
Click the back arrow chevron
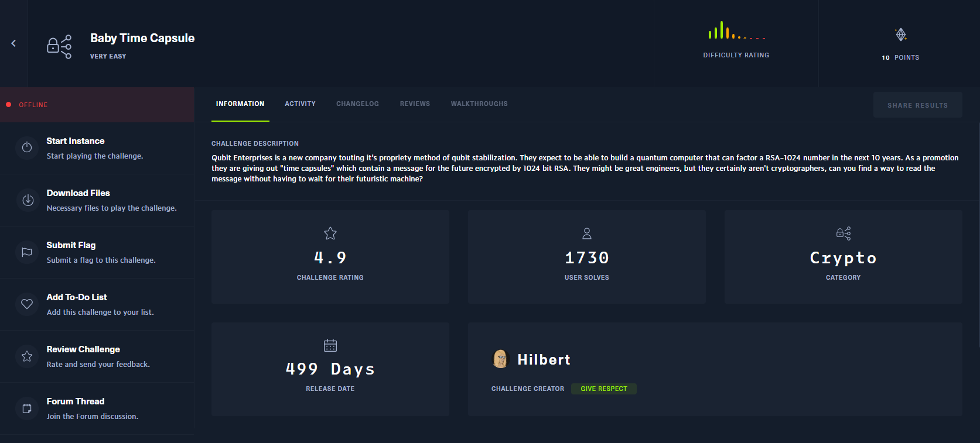point(13,43)
